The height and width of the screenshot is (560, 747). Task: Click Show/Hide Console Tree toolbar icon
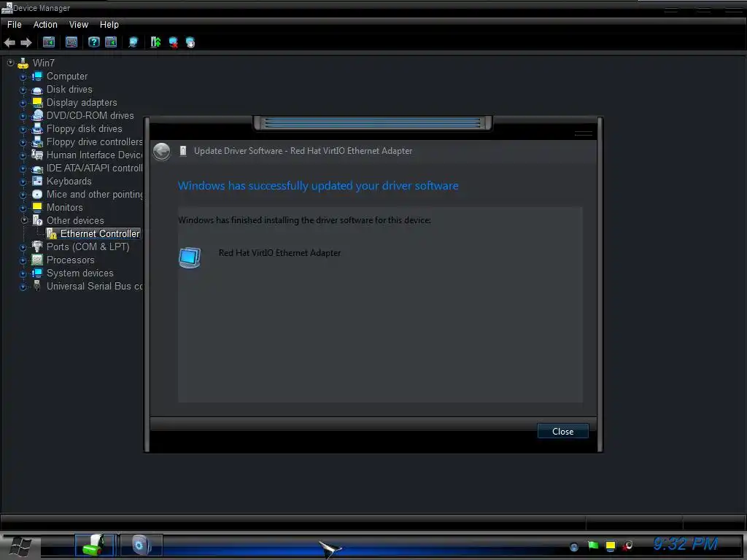(x=49, y=42)
